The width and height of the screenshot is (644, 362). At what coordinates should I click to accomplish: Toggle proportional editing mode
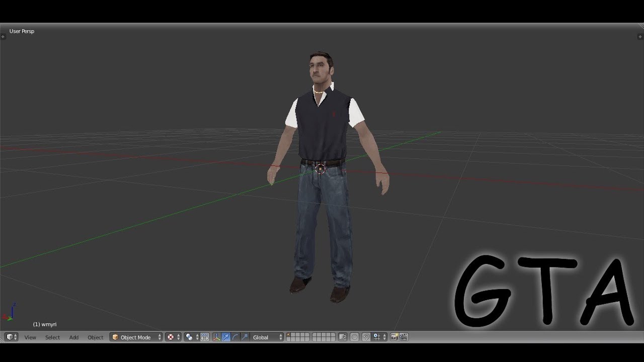coord(354,337)
